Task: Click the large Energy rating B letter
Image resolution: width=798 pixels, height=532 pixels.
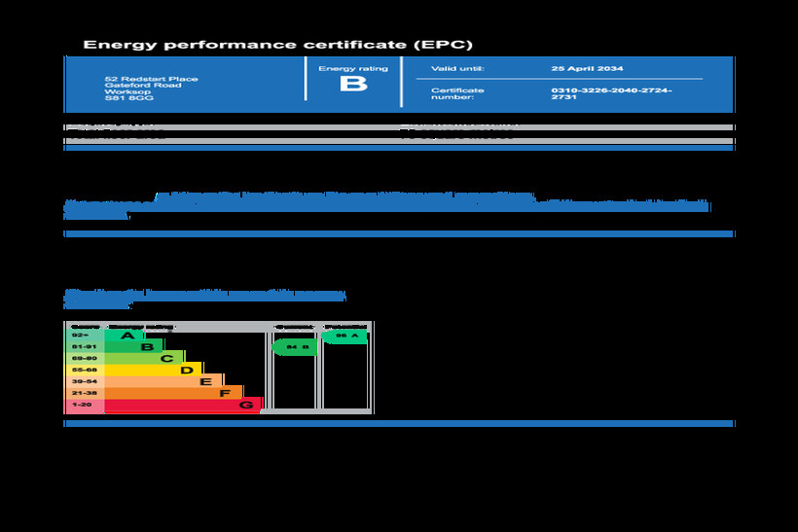Action: 352,85
